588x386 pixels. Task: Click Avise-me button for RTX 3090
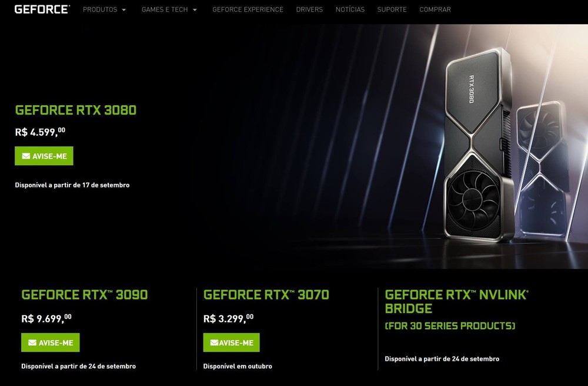pos(50,343)
